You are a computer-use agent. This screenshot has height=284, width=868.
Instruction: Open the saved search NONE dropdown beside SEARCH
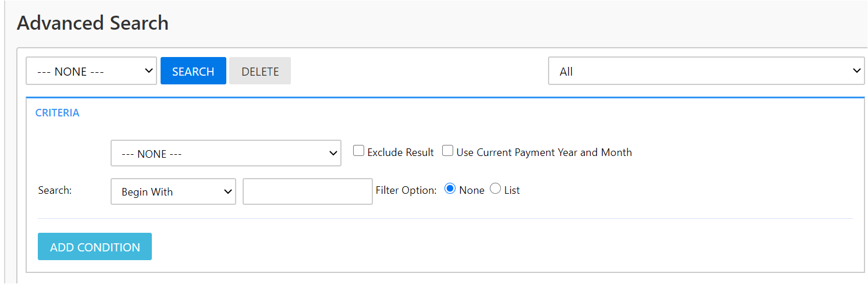(91, 71)
